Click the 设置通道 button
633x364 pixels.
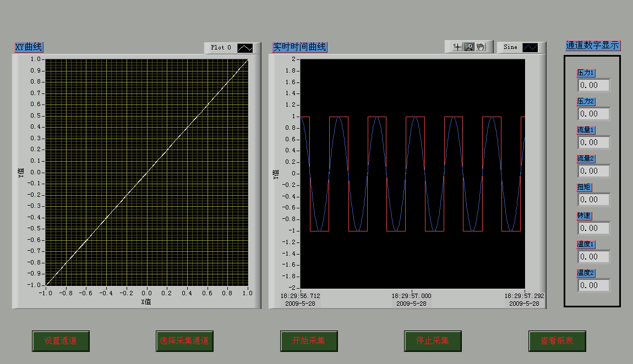(x=61, y=341)
